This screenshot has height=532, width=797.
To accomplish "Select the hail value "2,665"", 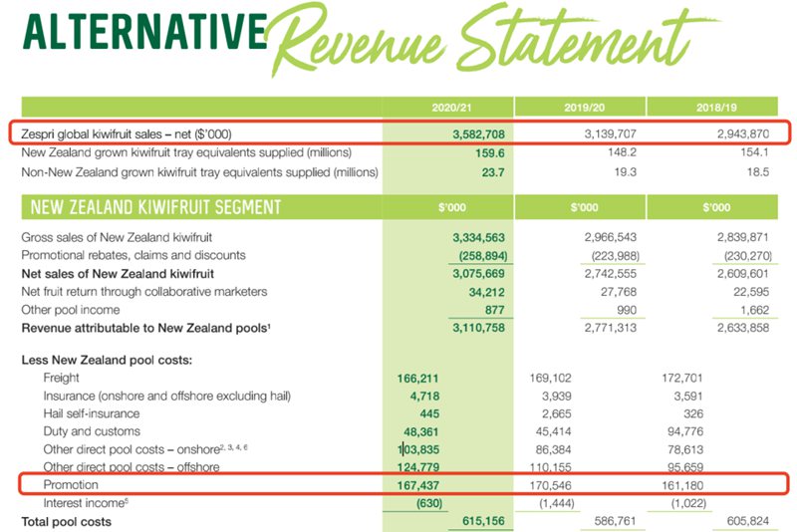I will 556,414.
